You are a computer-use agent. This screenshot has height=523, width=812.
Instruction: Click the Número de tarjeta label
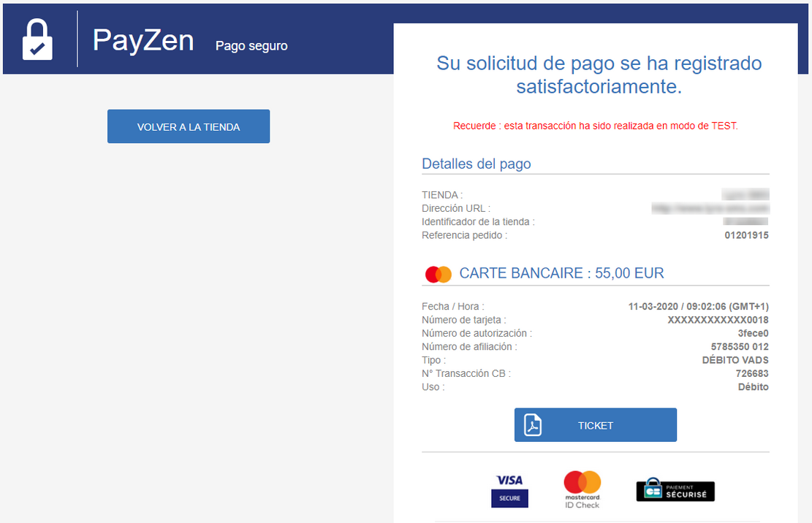[464, 320]
